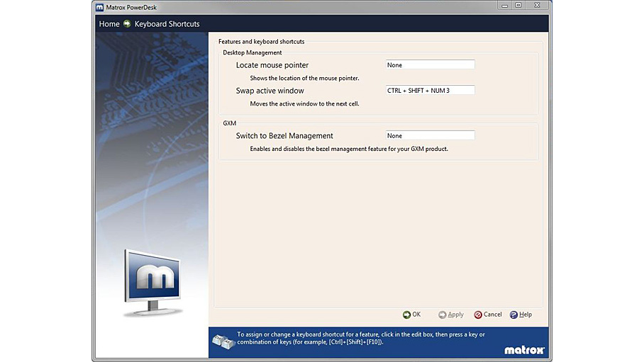The image size is (644, 362).
Task: Confirm settings with the OK button
Action: coord(412,315)
